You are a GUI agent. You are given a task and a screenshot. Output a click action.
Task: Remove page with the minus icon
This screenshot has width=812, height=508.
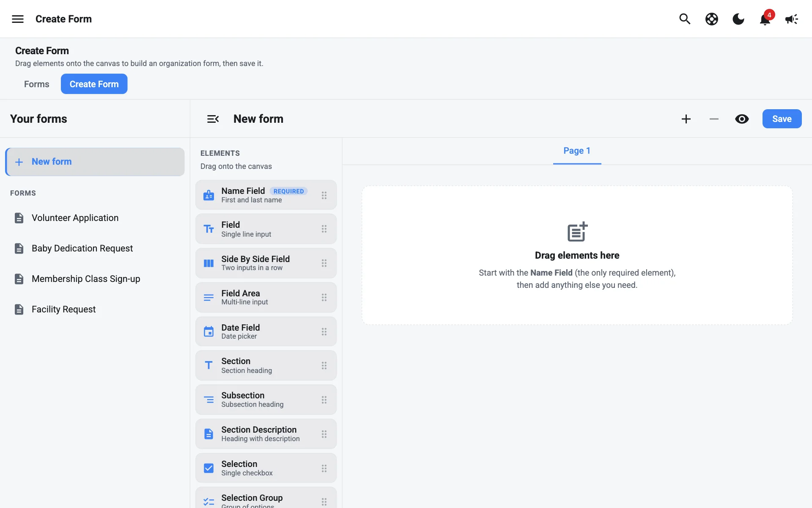[x=714, y=119]
